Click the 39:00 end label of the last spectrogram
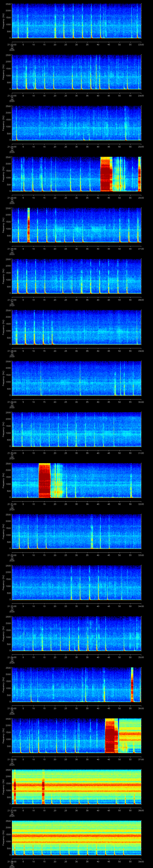Screen dimensions: 153x868 click(141, 861)
